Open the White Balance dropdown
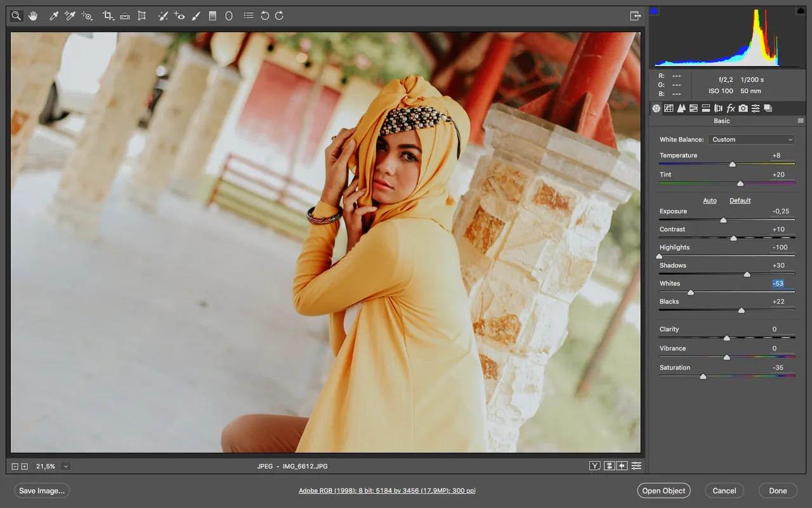This screenshot has width=812, height=508. (752, 140)
